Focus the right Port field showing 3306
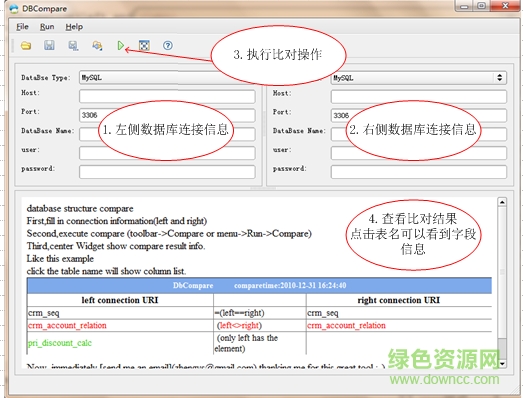Image resolution: width=523 pixels, height=398 pixels. point(419,115)
